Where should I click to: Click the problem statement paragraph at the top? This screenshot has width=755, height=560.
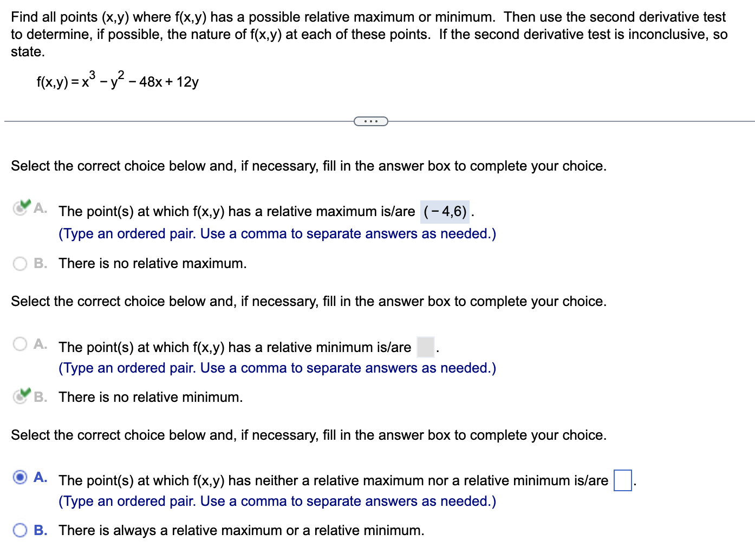pyautogui.click(x=368, y=34)
